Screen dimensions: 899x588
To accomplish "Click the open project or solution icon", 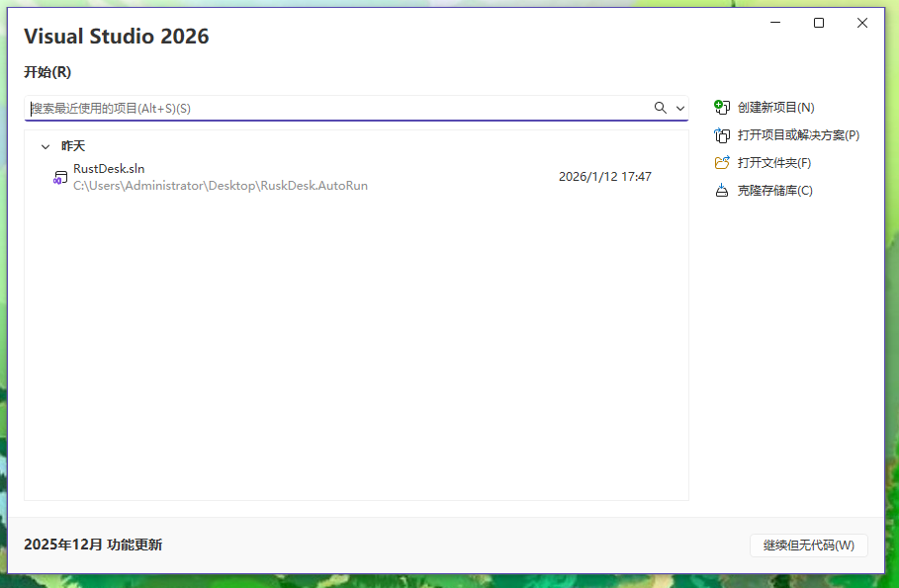I will click(x=722, y=135).
